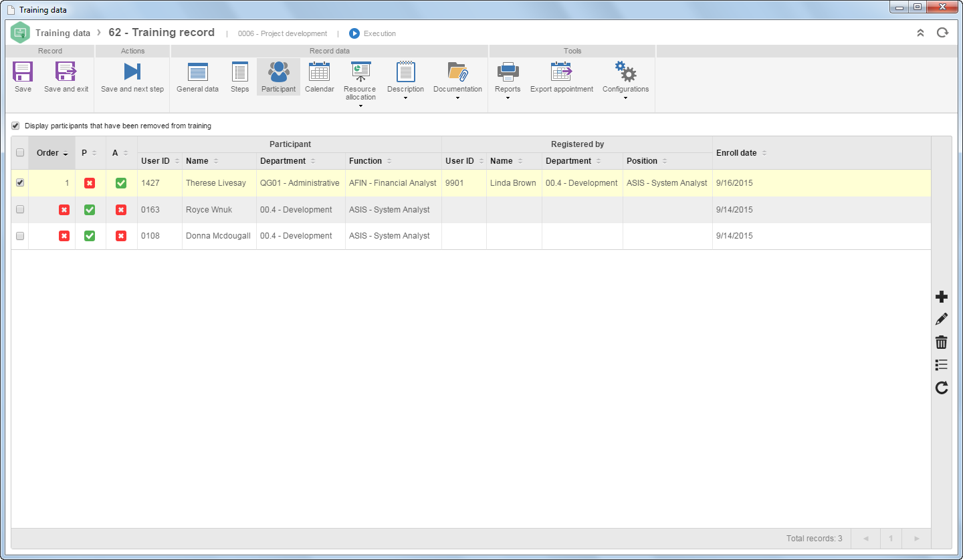Open the Calendar section icon
Image resolution: width=963 pixels, height=560 pixels.
[x=319, y=72]
